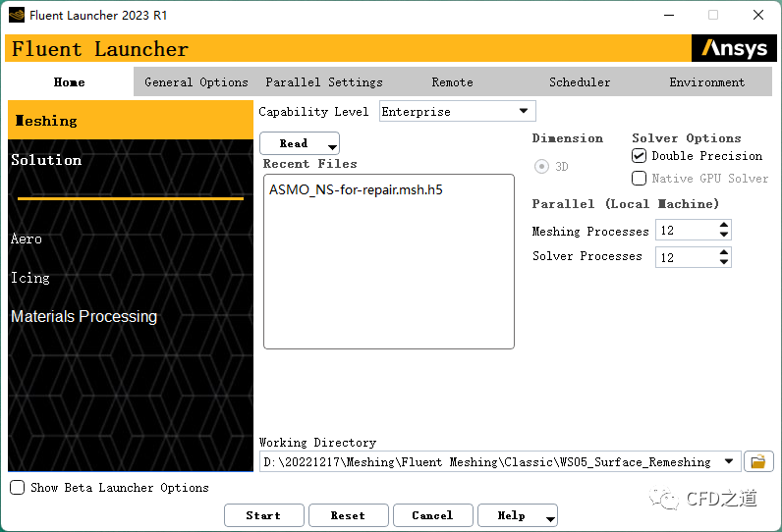Image resolution: width=782 pixels, height=532 pixels.
Task: Open the Capability Level dropdown
Action: (x=523, y=112)
